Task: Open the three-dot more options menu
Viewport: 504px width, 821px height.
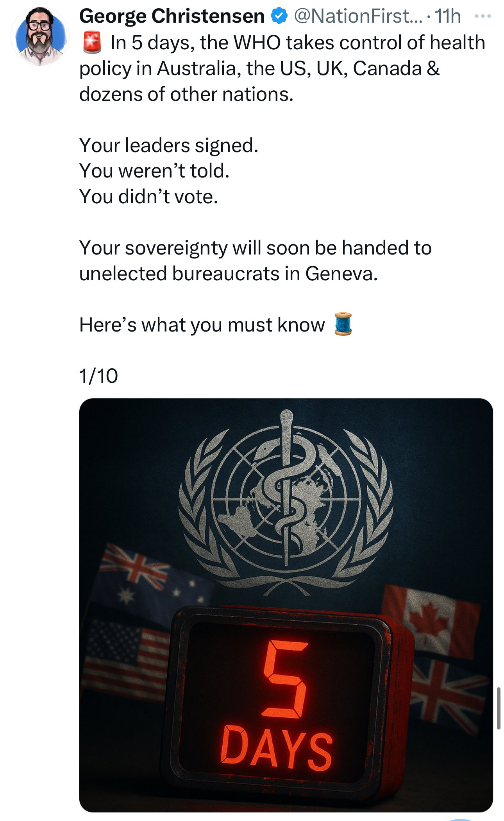Action: coord(483,16)
